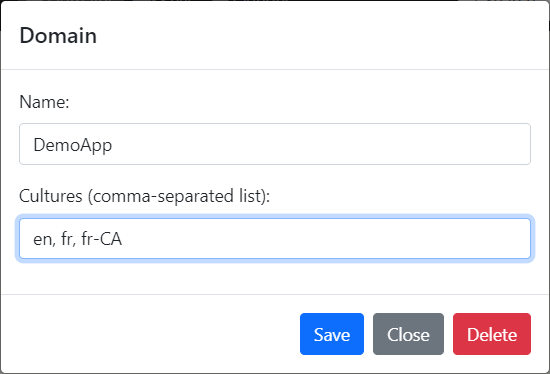Click the Domain dialog title
This screenshot has width=550, height=374.
pyautogui.click(x=58, y=35)
